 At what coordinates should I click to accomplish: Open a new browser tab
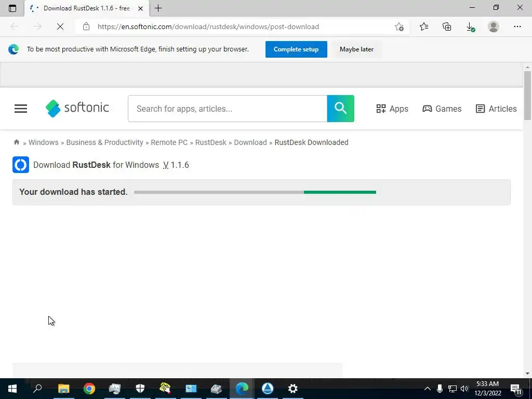(x=158, y=8)
